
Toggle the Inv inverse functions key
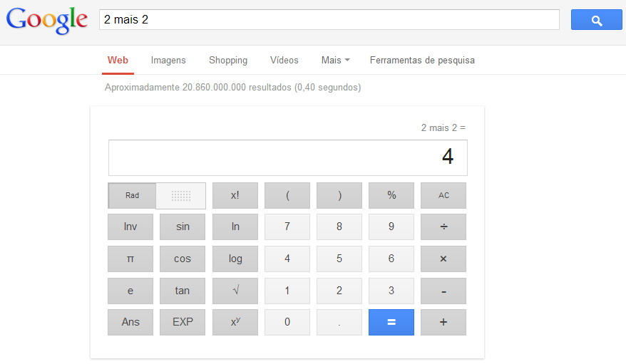[130, 227]
